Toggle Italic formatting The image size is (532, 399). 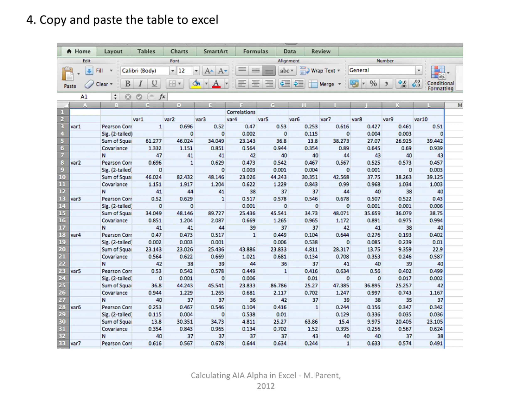point(140,84)
